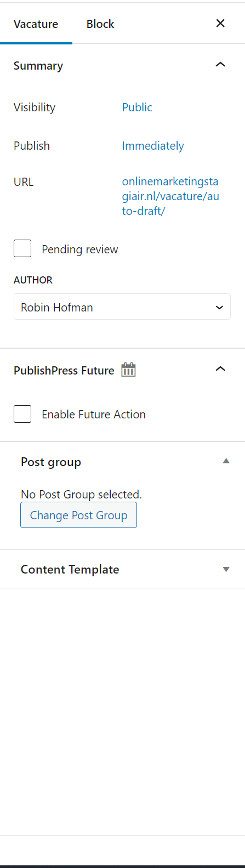Screen dimensions: 245x868
Task: Select the Vacature tab
Action: [x=36, y=24]
